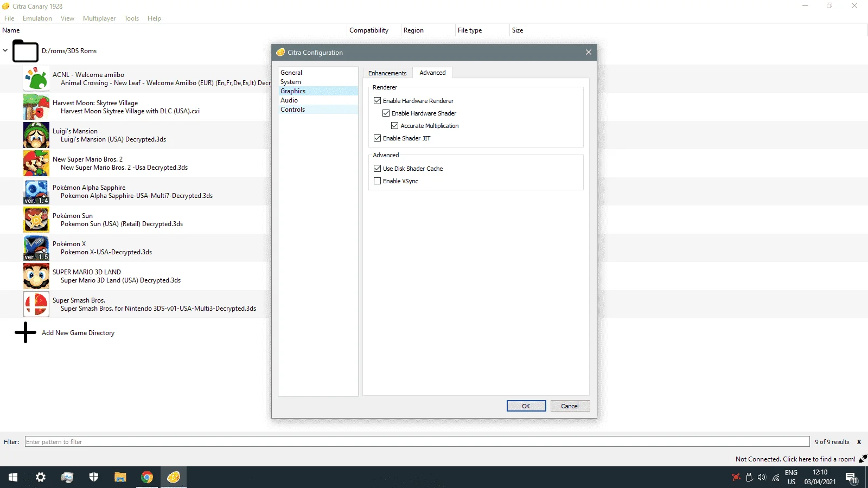Screen dimensions: 868x488
Task: Switch to the Enhancements tab
Action: coord(387,73)
